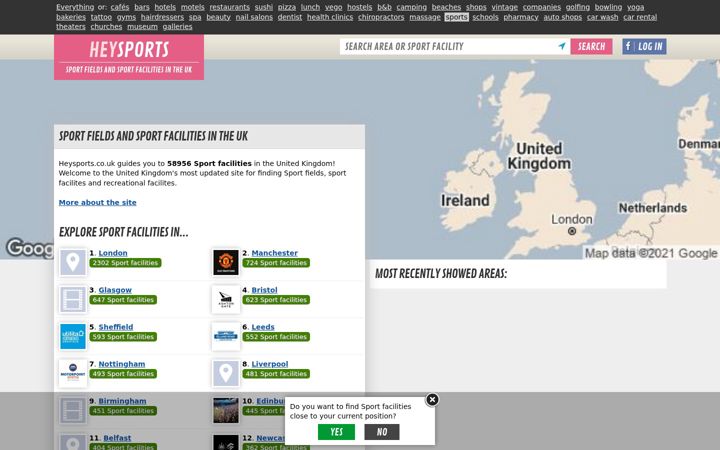
Task: Open the Glasgow link
Action: click(x=115, y=290)
